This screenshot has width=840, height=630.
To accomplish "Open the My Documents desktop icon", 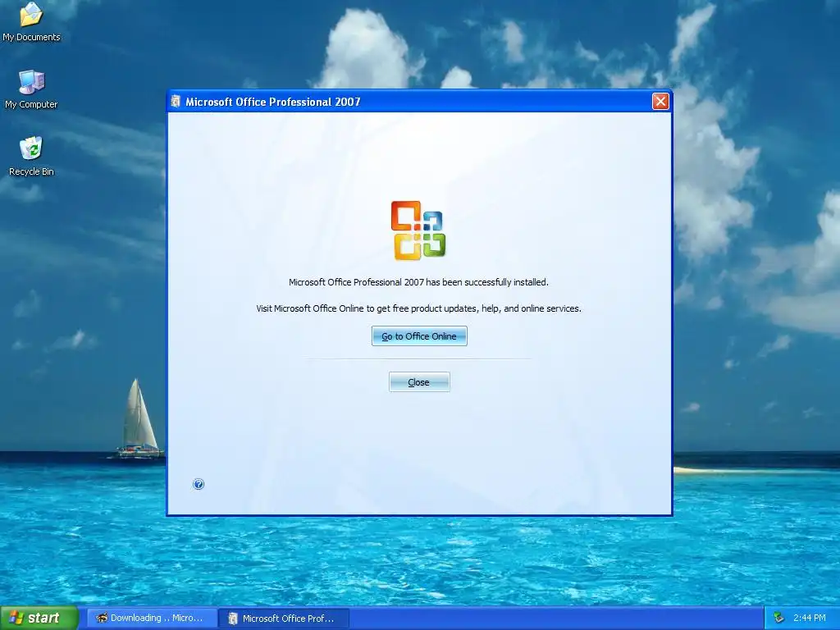I will 31,22.
